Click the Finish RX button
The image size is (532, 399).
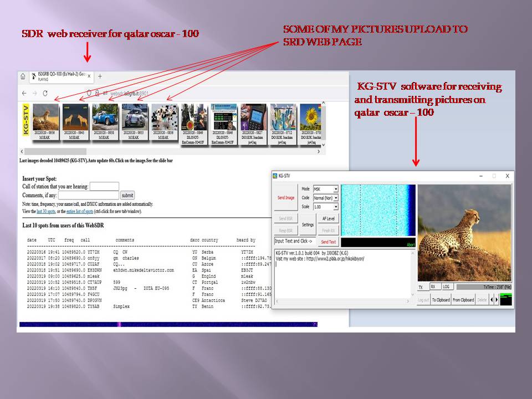(329, 231)
